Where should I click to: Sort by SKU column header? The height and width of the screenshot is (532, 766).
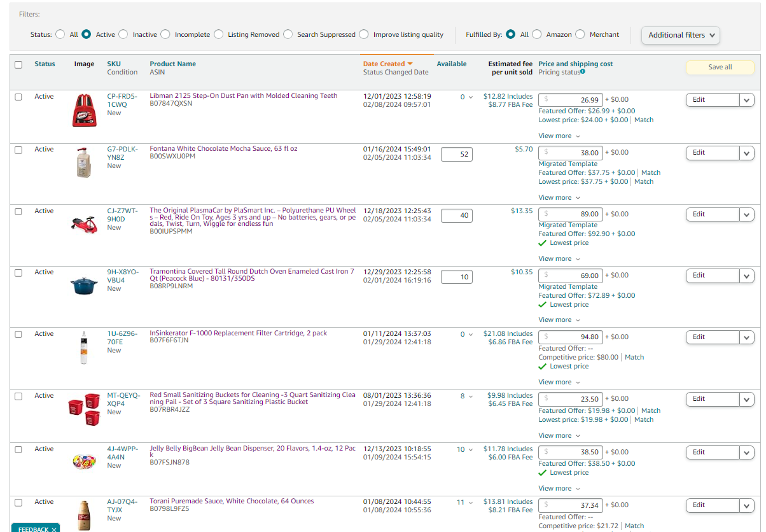click(x=114, y=64)
